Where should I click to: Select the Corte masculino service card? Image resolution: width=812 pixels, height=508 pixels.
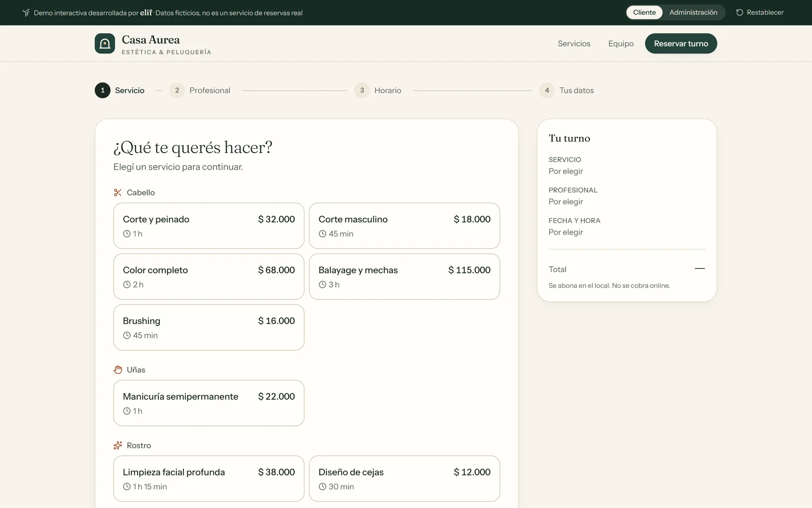(x=405, y=226)
